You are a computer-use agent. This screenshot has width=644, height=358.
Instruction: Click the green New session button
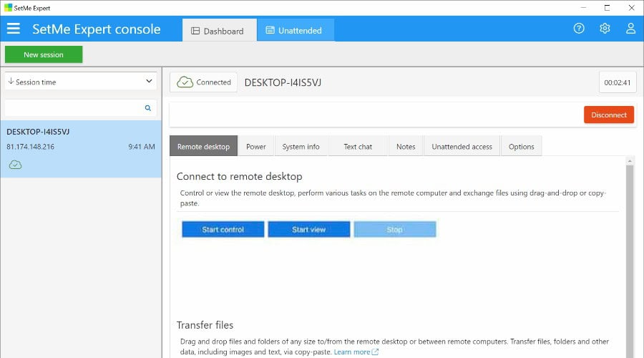44,54
